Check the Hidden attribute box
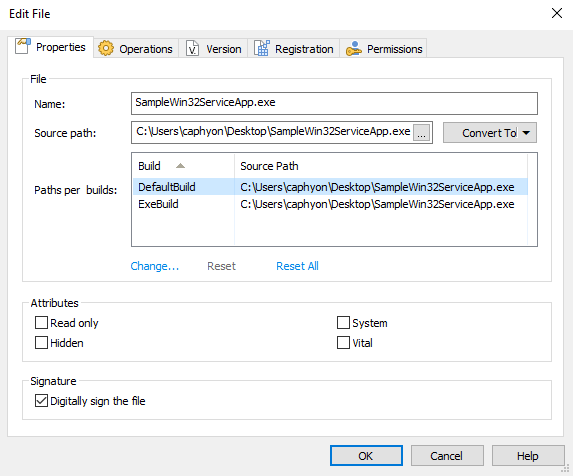The width and height of the screenshot is (573, 476). click(x=41, y=343)
